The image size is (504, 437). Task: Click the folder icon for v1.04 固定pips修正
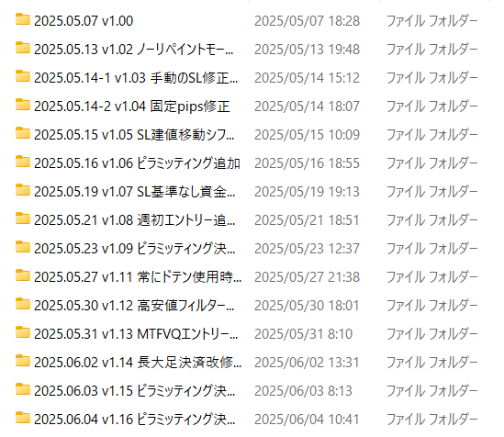[23, 105]
